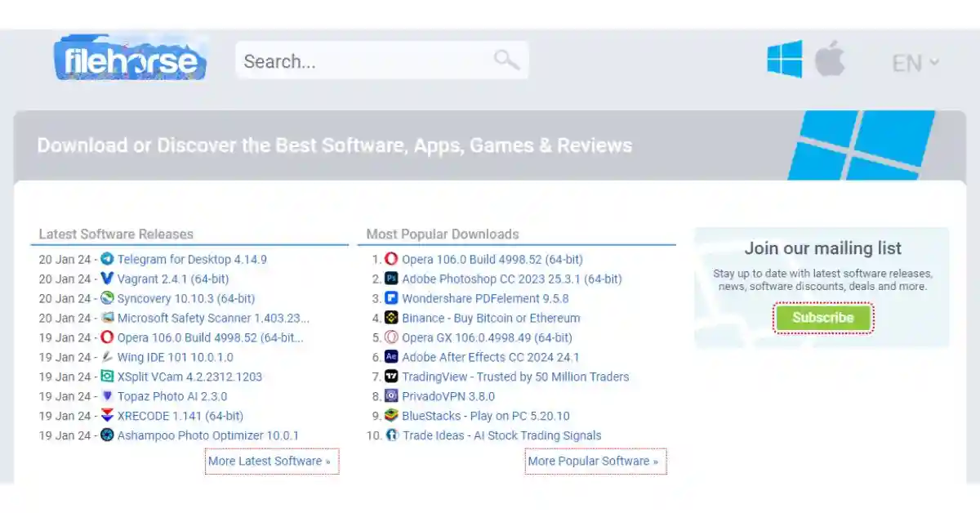Image resolution: width=980 pixels, height=513 pixels.
Task: Open Binance - Buy Bitcoin or Ethereum link
Action: [x=491, y=318]
